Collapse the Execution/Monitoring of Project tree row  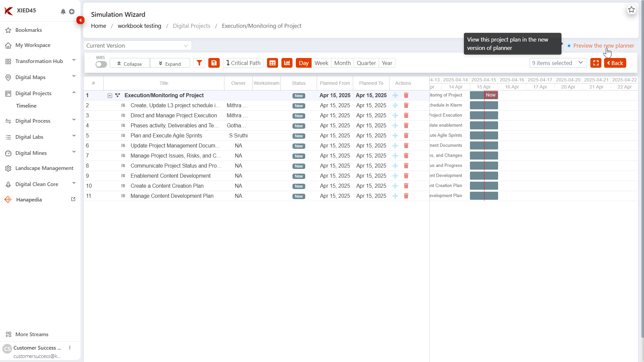[x=110, y=96]
